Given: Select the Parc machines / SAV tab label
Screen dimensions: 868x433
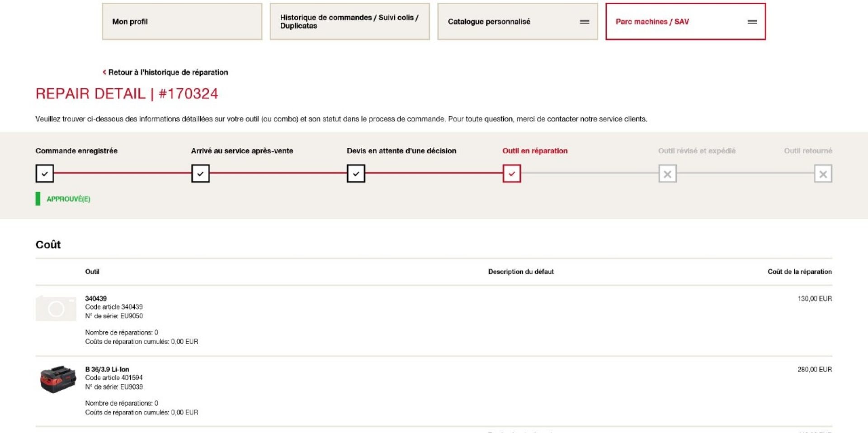Looking at the screenshot, I should 652,22.
